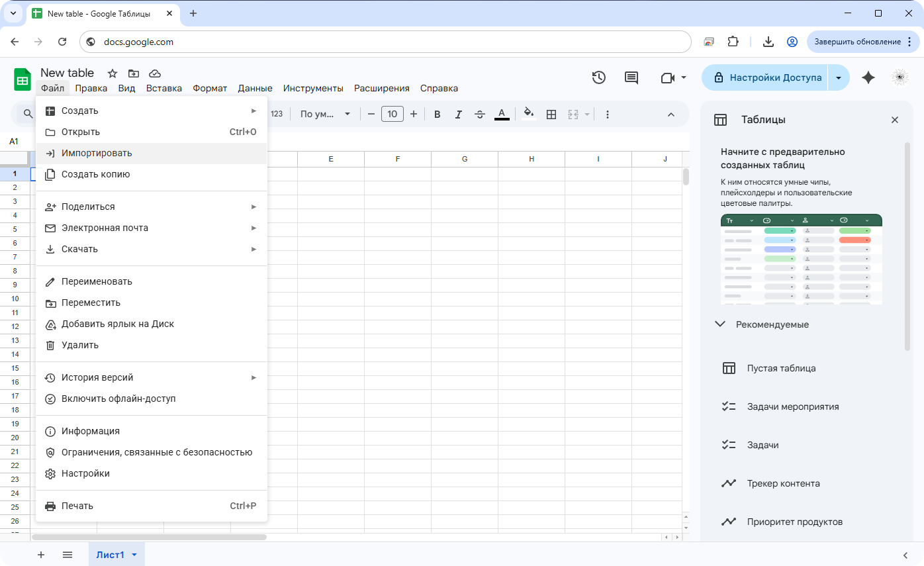Apply bold formatting

437,115
